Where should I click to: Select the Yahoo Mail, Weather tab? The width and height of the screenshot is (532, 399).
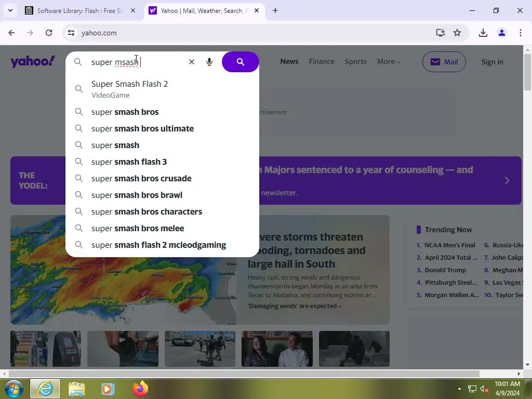click(204, 10)
